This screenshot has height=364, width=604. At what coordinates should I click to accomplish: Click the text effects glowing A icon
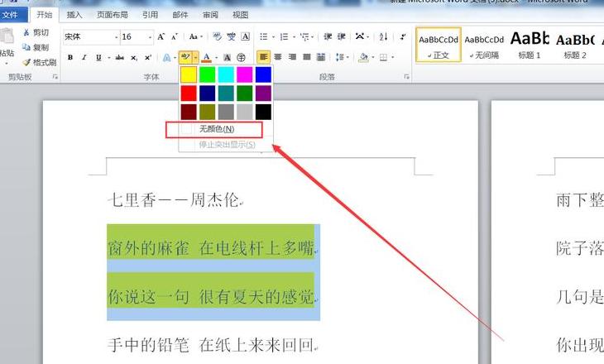pyautogui.click(x=166, y=57)
